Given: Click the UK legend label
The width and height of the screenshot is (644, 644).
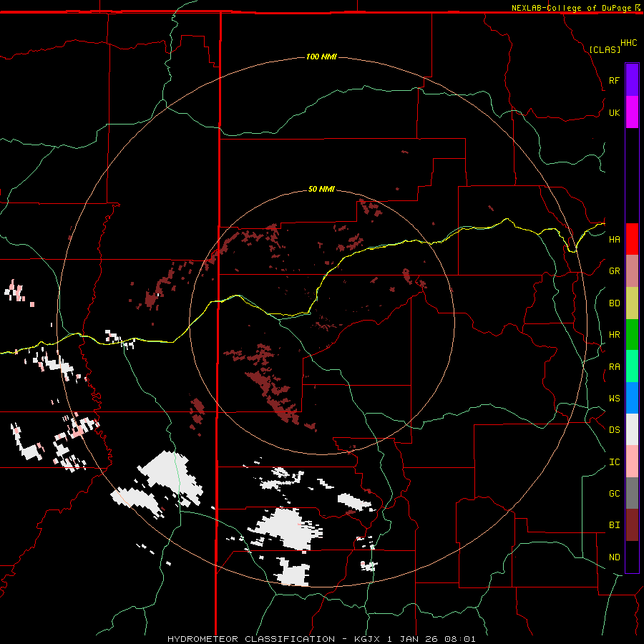Looking at the screenshot, I should 614,112.
